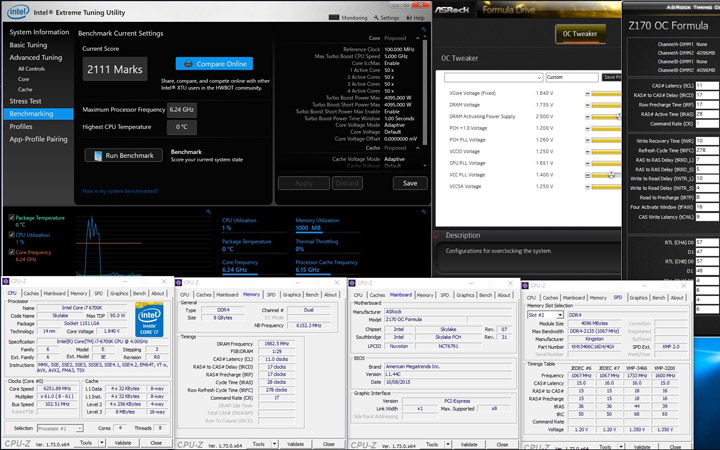Open the Processor #1 selection dropdown
The image size is (720, 450).
coord(60,428)
